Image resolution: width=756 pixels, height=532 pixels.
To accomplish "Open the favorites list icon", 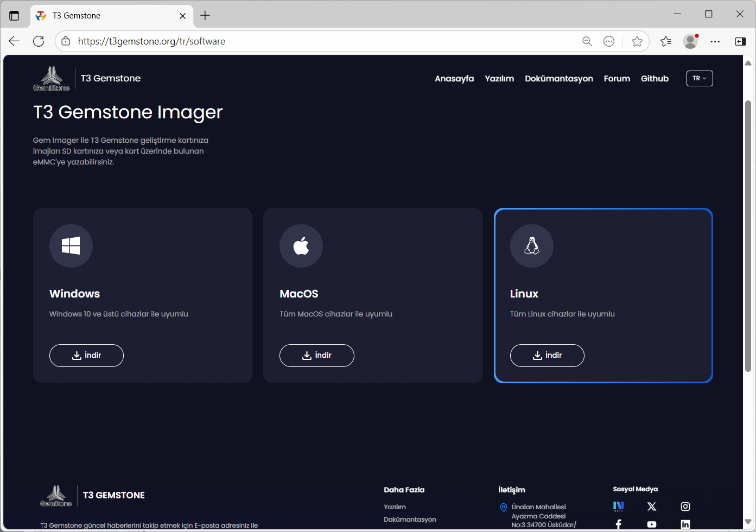I will pyautogui.click(x=666, y=41).
